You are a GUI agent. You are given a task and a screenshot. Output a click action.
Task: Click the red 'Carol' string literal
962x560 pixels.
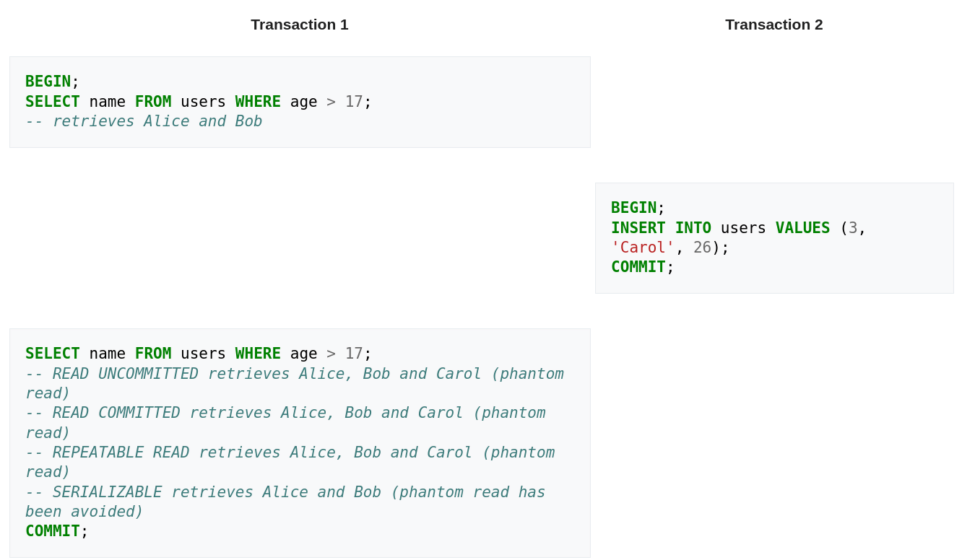tap(643, 248)
